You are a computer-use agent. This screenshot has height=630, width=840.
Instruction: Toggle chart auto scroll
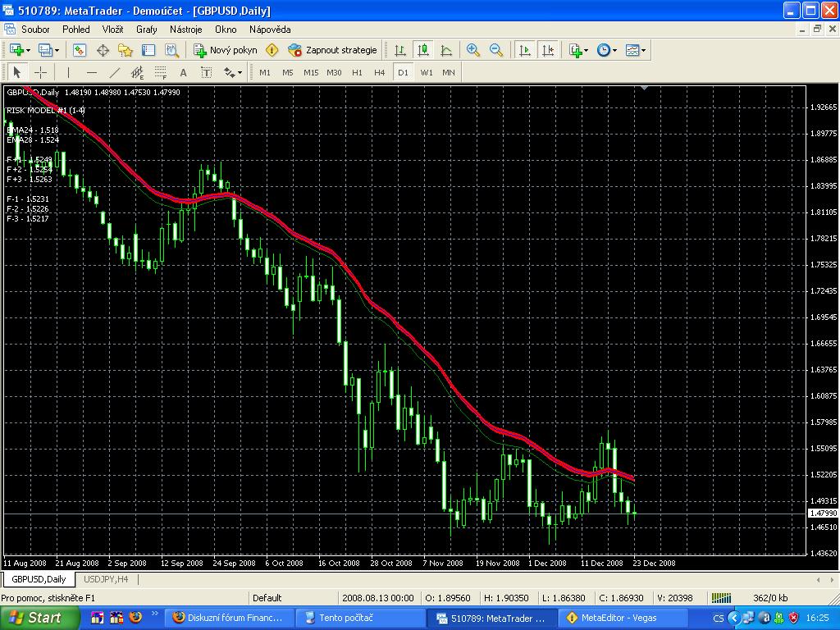pyautogui.click(x=525, y=50)
